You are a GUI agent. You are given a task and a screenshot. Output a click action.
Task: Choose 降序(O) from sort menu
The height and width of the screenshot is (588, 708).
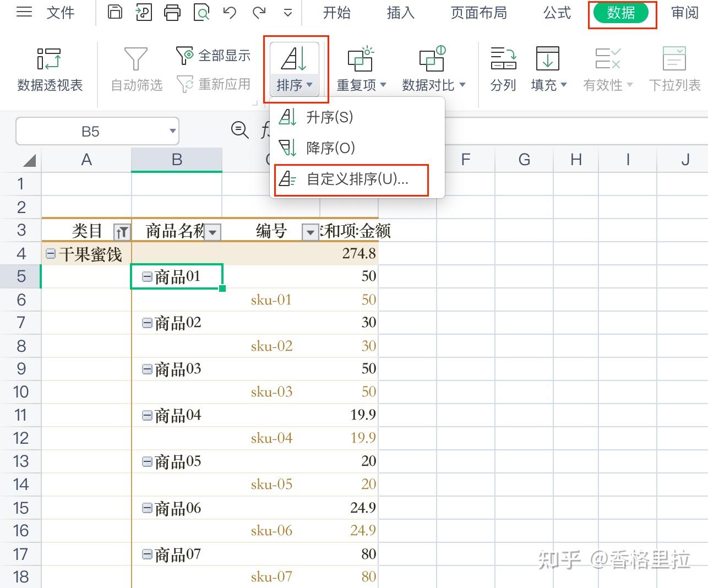(x=357, y=148)
